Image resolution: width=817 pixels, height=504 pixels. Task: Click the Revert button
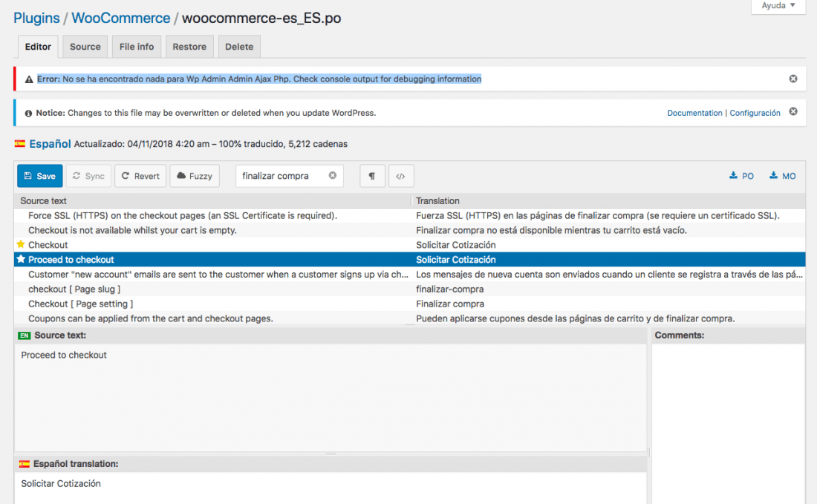(x=140, y=176)
